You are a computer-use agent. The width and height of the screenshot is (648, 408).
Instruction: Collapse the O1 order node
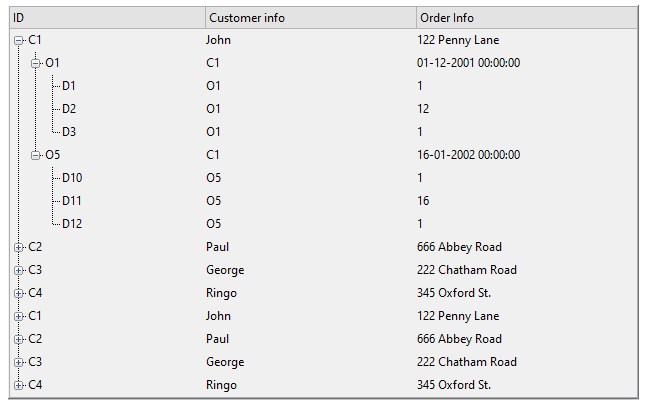(x=36, y=63)
